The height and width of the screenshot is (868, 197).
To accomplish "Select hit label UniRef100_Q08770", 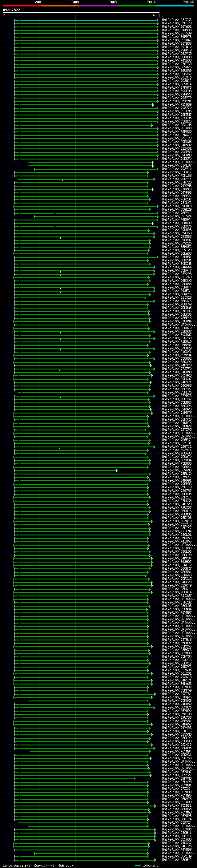I will click(177, 108).
